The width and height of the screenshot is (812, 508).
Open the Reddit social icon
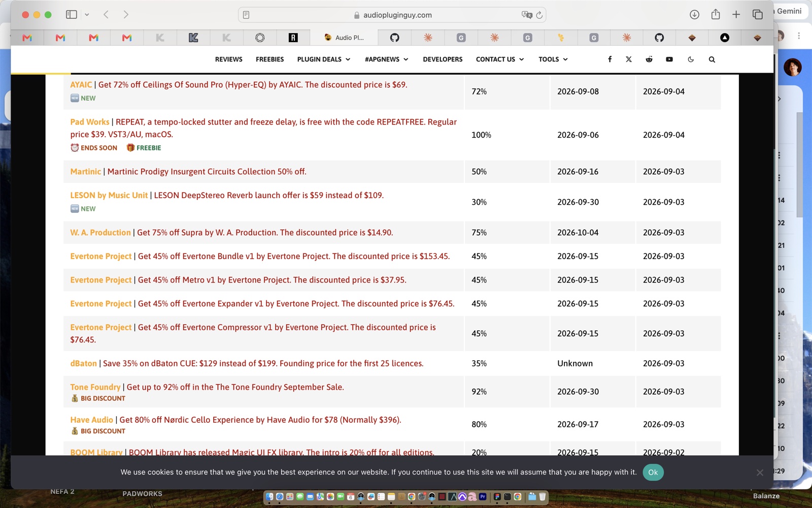pyautogui.click(x=649, y=59)
